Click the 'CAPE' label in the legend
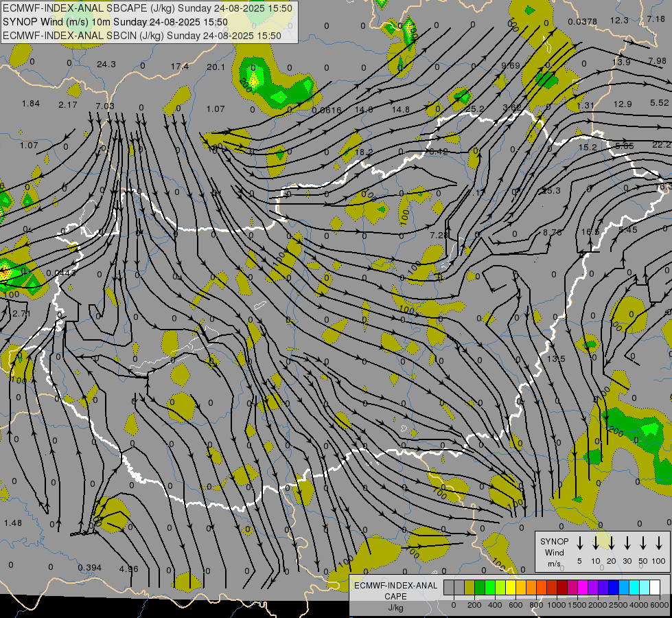672x618 pixels. click(395, 596)
